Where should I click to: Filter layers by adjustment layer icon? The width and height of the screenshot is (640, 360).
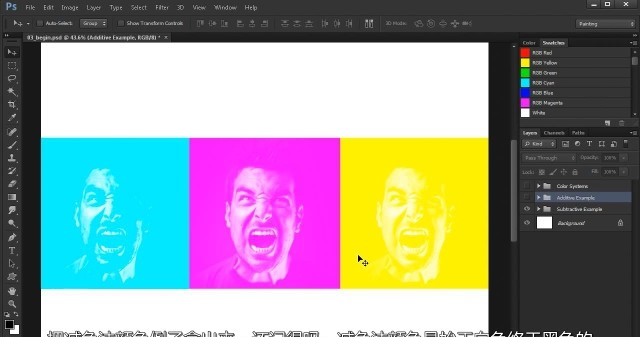[x=577, y=144]
